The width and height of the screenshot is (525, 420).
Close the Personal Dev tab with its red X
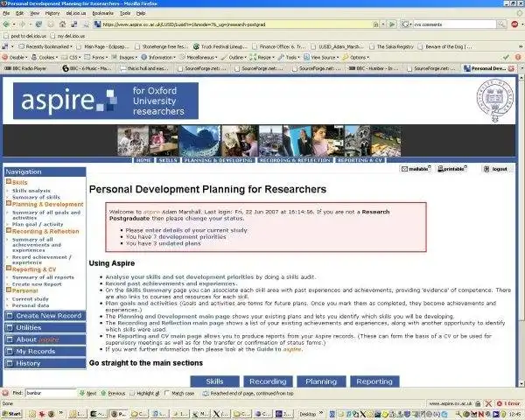pos(511,68)
